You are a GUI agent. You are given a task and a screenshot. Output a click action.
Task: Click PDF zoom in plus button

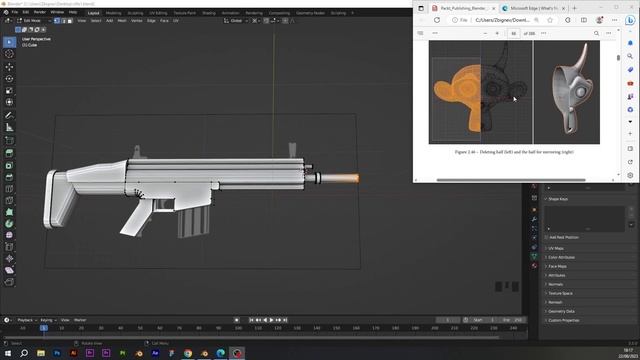tap(497, 33)
